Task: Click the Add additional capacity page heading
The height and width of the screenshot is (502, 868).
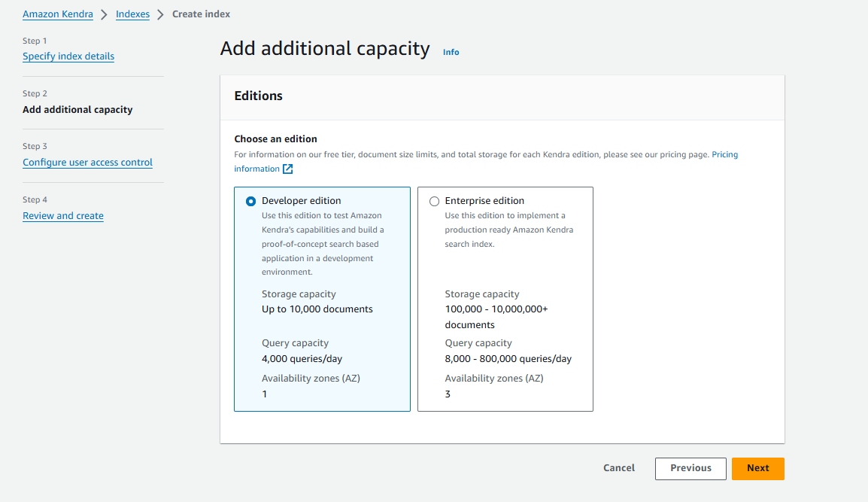Action: point(323,48)
